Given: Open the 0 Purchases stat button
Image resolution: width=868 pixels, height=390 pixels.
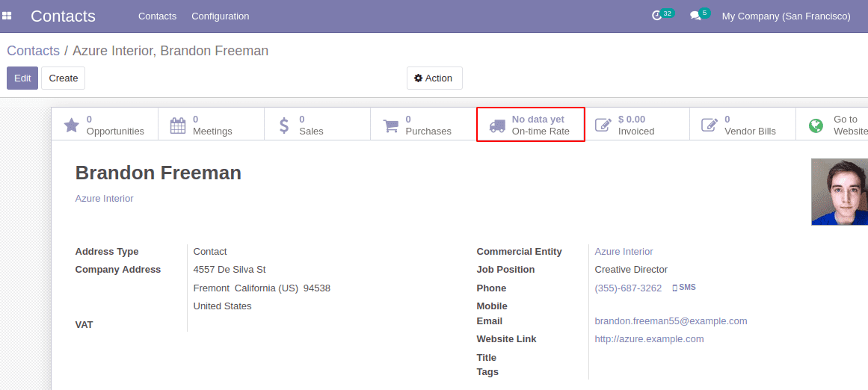Looking at the screenshot, I should tap(423, 124).
